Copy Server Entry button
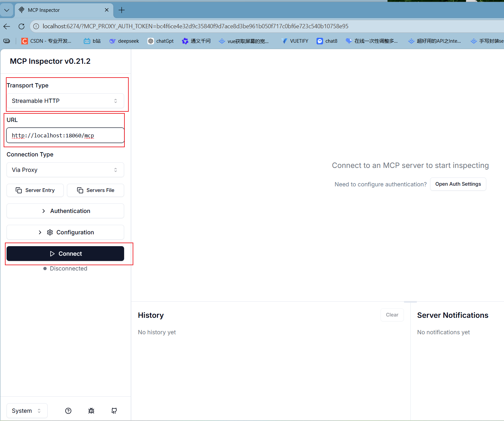504x421 pixels. 35,190
